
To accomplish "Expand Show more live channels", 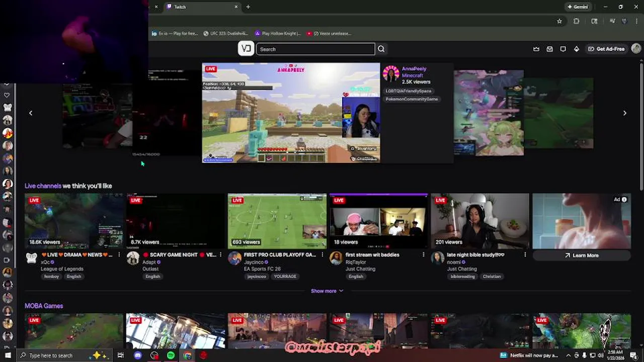I will click(327, 291).
